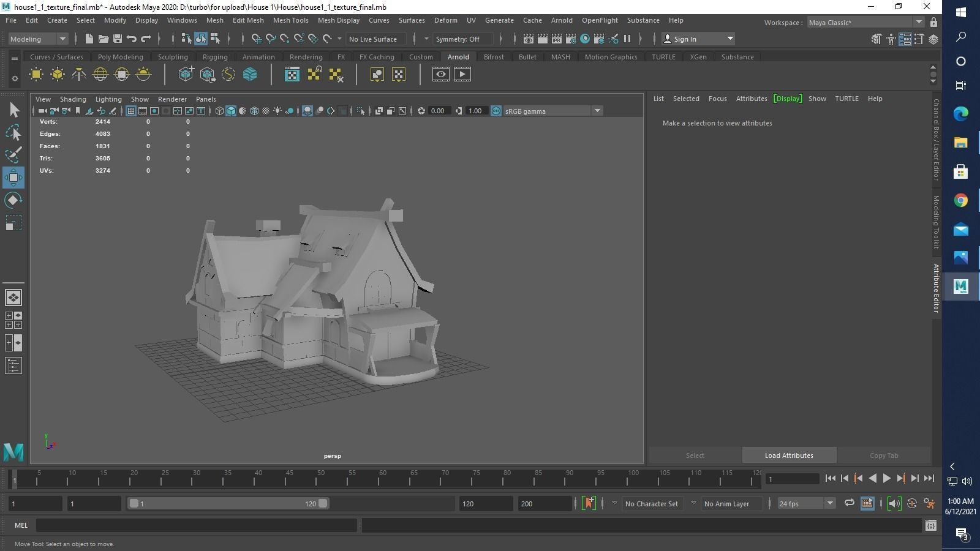Save the current scene
980x551 pixels.
(118, 39)
